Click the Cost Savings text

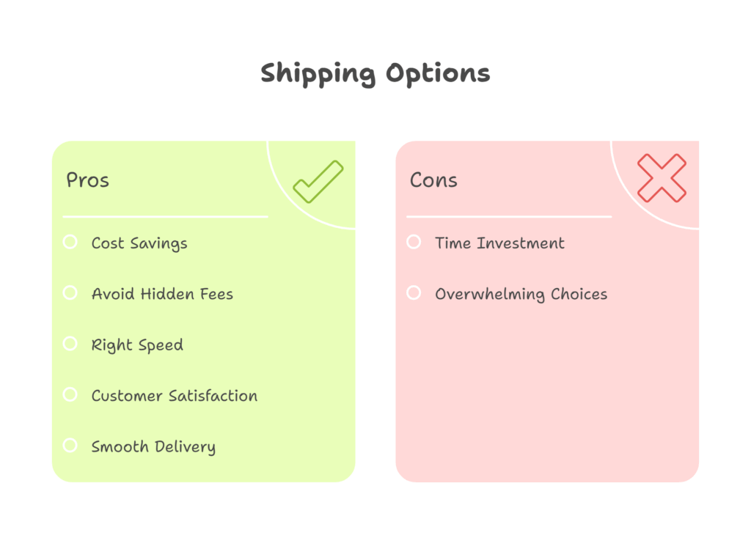click(139, 243)
